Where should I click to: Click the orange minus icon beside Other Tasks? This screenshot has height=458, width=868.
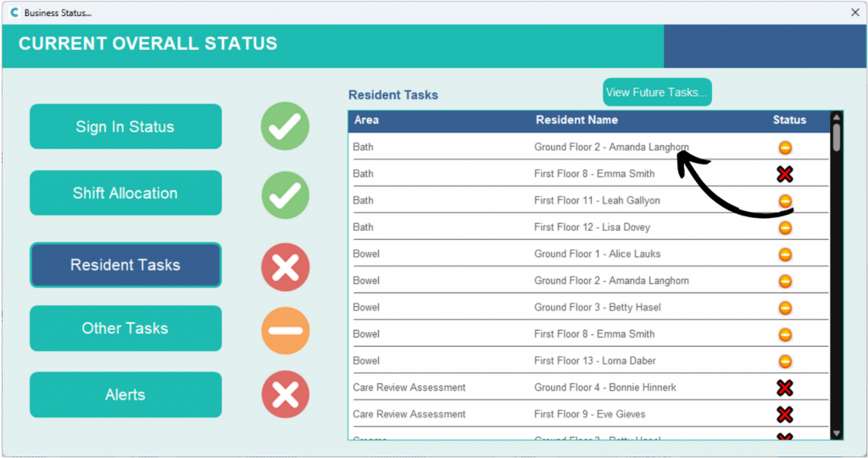285,330
